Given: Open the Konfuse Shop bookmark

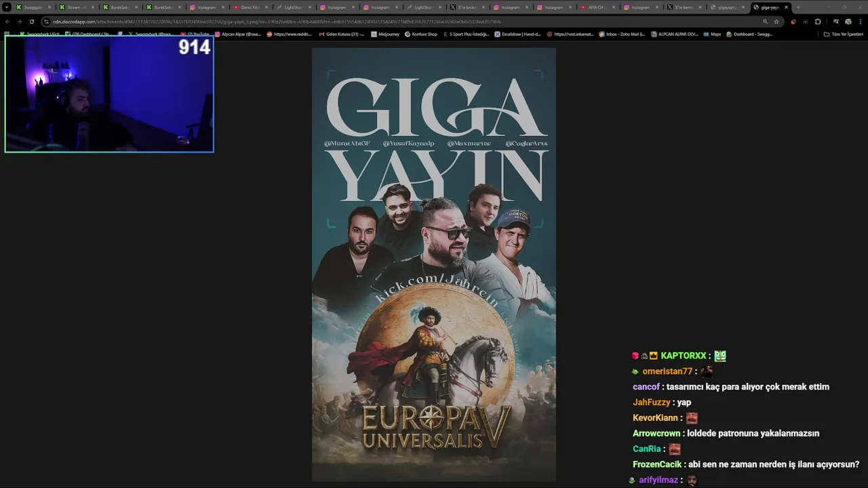Looking at the screenshot, I should click(x=421, y=34).
